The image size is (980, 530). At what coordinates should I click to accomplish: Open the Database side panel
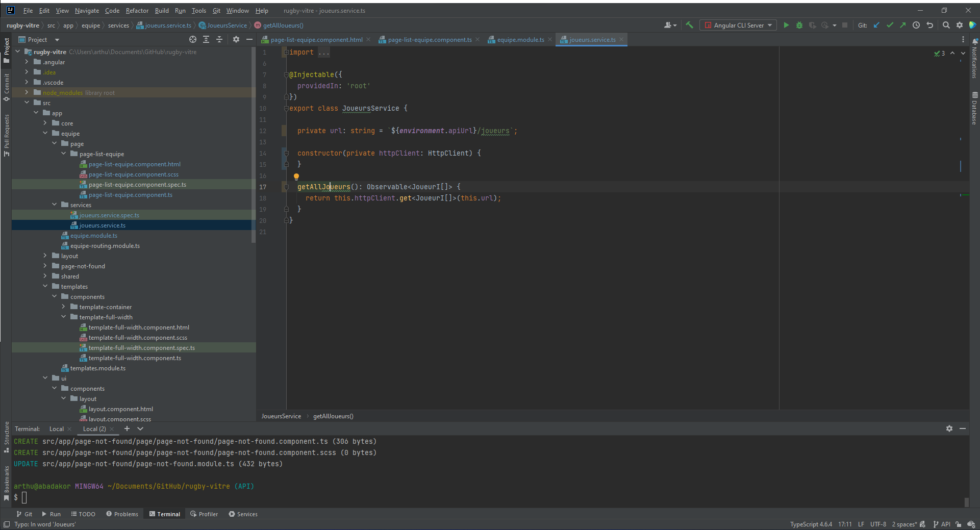(x=974, y=108)
